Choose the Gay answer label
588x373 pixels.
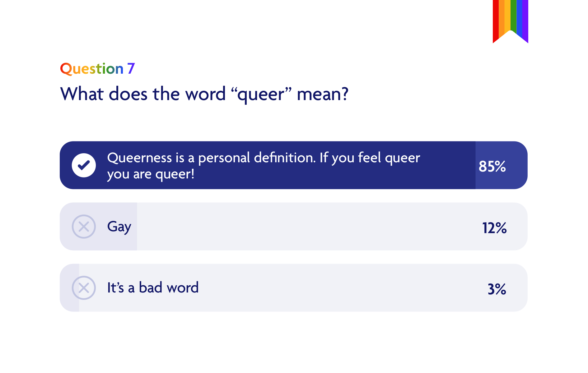click(x=119, y=227)
